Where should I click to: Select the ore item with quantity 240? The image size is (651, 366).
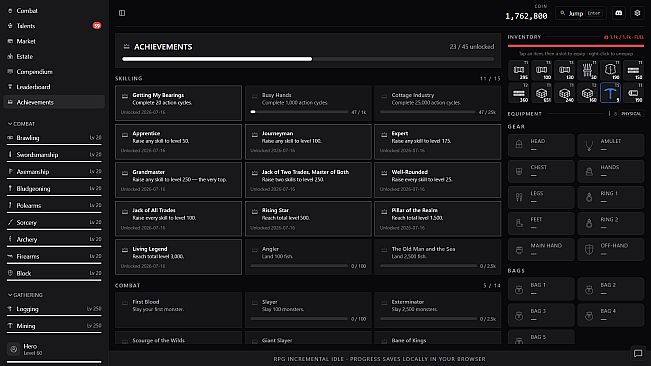564,93
